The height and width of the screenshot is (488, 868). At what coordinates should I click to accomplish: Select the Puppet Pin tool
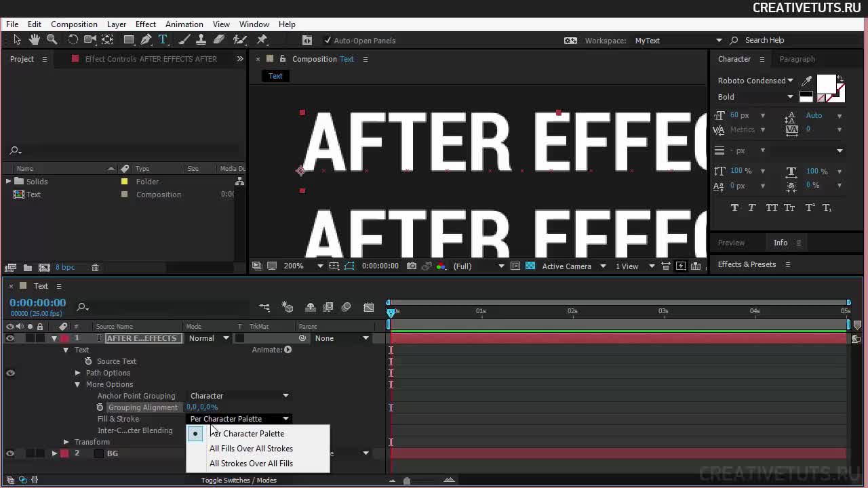(262, 40)
